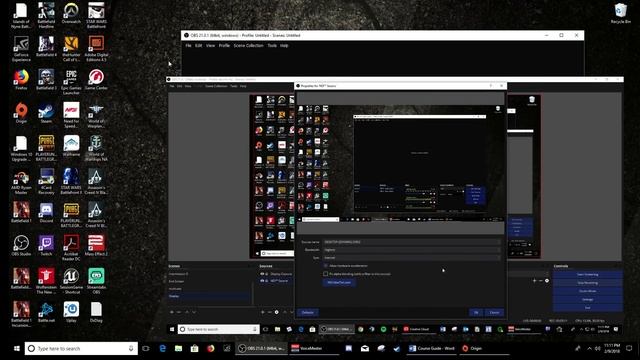Open the Discord desktop shortcut
The width and height of the screenshot is (640, 360).
tap(46, 213)
